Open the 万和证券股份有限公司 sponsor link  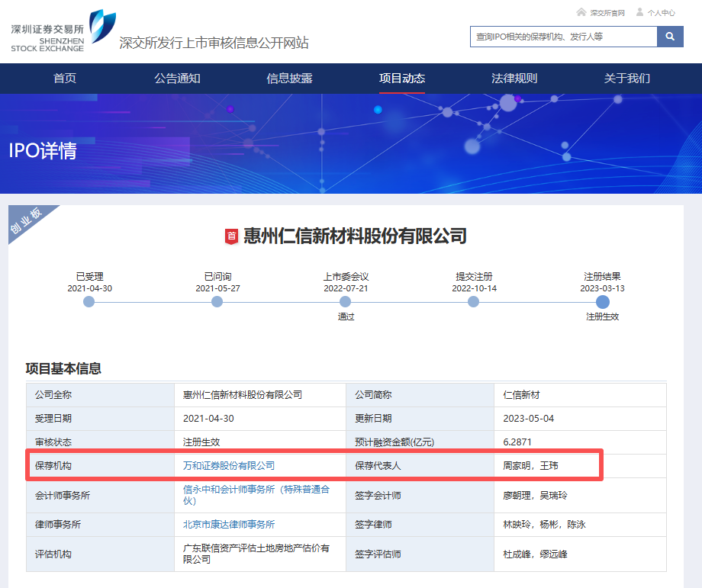(229, 465)
